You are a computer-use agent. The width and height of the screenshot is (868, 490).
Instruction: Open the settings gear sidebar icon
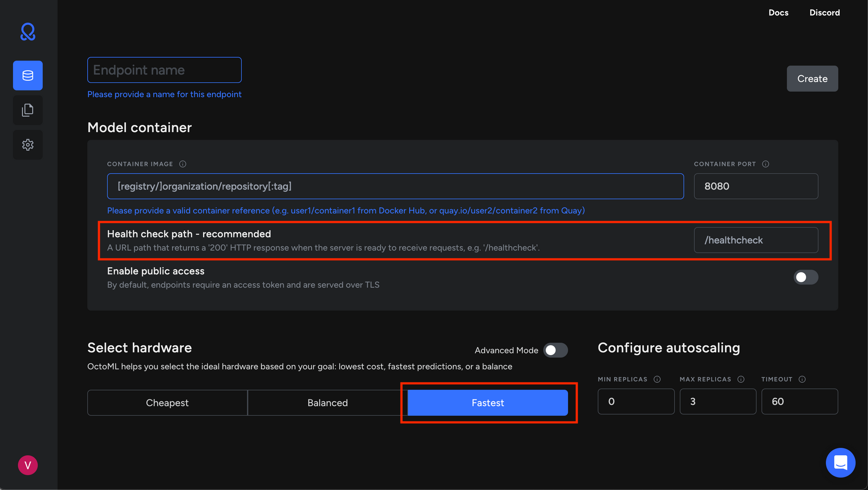click(x=28, y=145)
